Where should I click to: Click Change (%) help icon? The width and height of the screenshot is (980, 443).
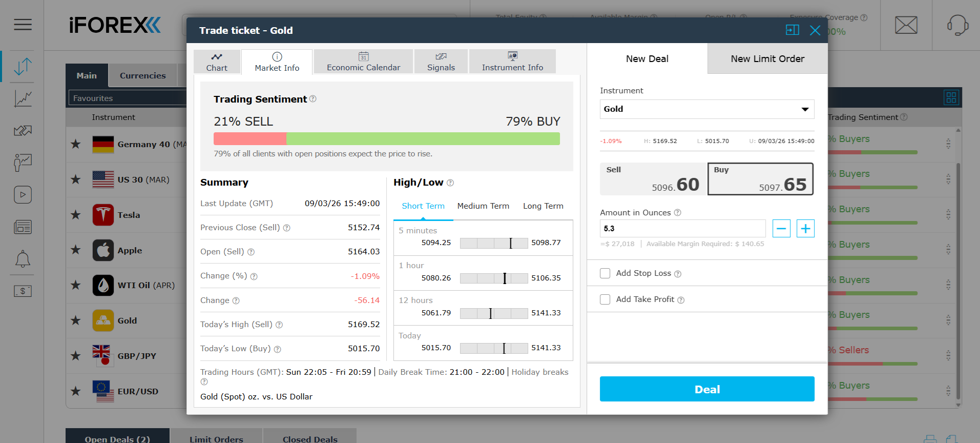[x=254, y=276]
